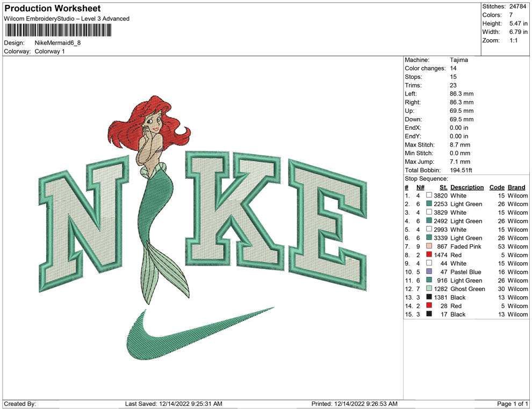Click the Zoom value 1:1
Screen dimensions: 532x409
[514, 40]
